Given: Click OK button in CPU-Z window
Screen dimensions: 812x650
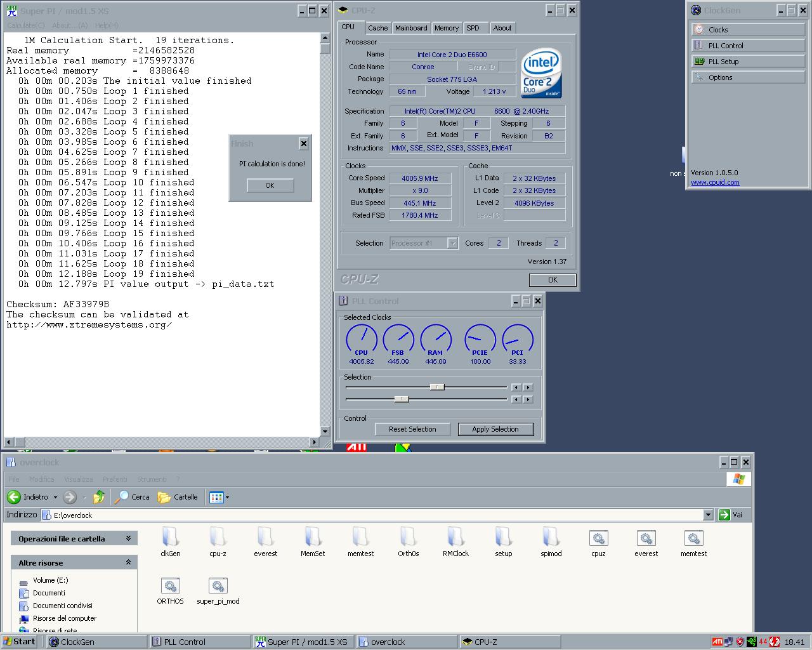Looking at the screenshot, I should click(553, 279).
